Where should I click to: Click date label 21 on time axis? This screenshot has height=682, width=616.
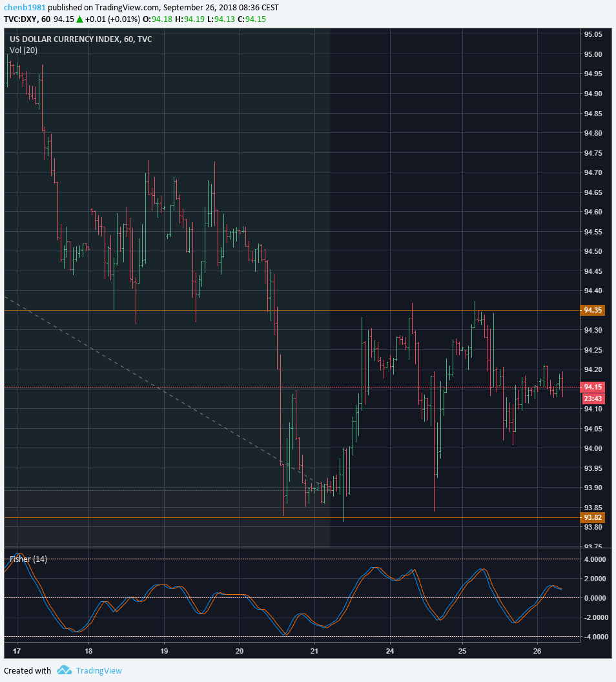[x=314, y=651]
